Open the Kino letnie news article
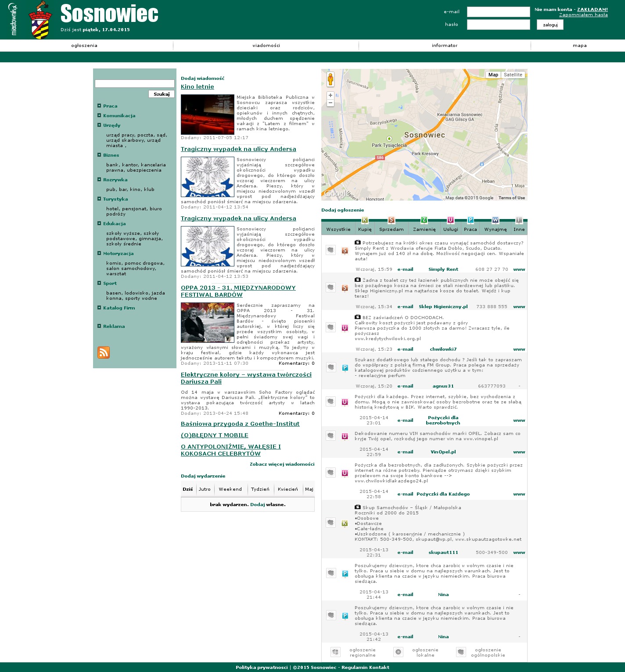The height and width of the screenshot is (672, 625). point(198,87)
